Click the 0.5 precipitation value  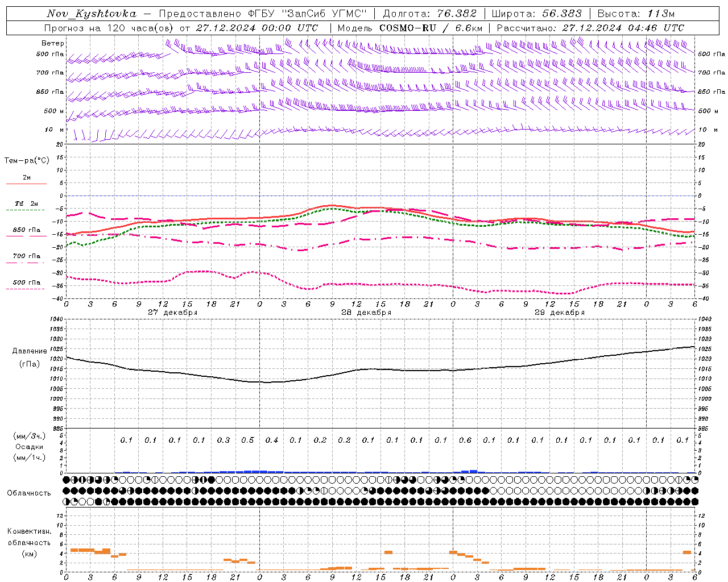247,440
